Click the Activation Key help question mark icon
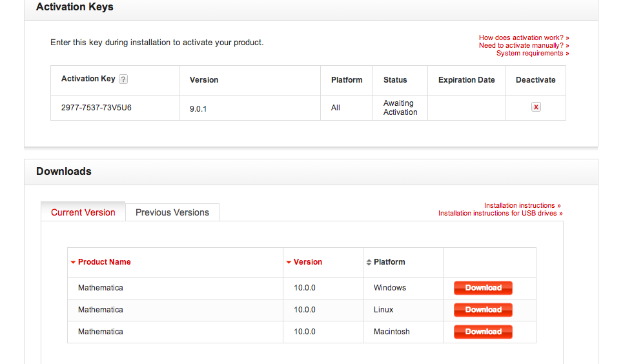This screenshot has width=623, height=364. click(123, 79)
